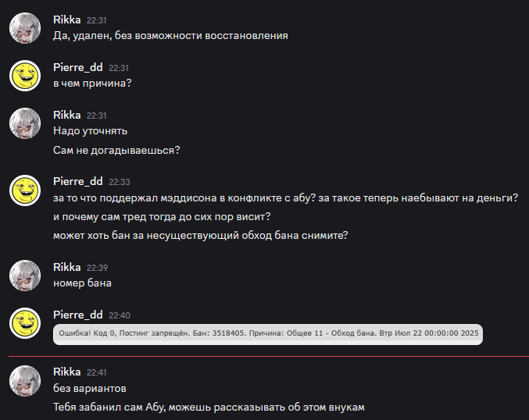Click the 22:41 timestamp next to Rikka

coord(96,372)
